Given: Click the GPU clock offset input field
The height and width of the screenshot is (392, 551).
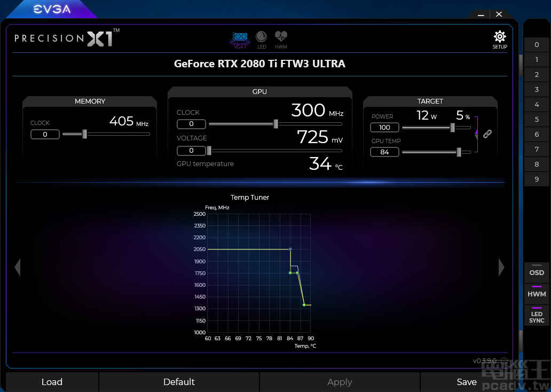Looking at the screenshot, I should coord(191,124).
